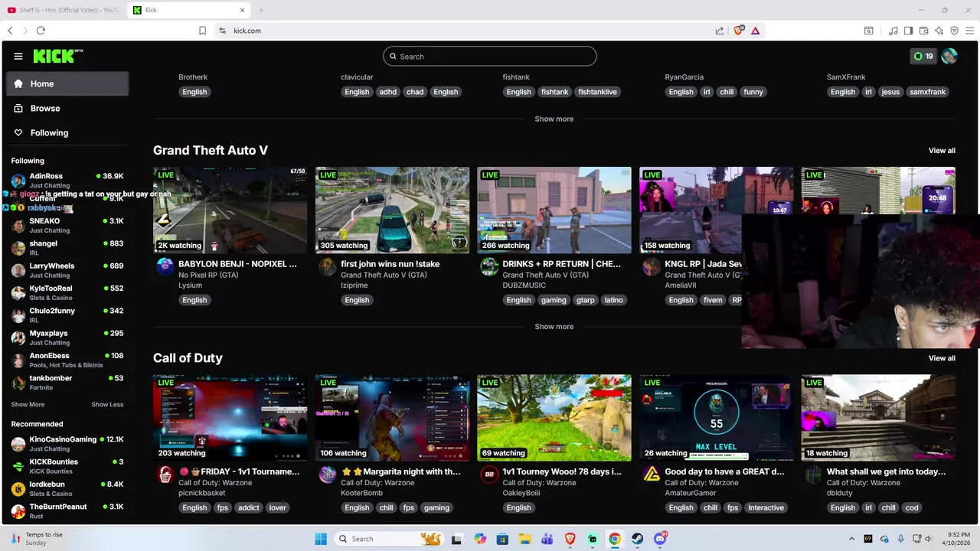The width and height of the screenshot is (980, 551).
Task: Click the Windows taskbar Search box
Action: click(x=389, y=539)
